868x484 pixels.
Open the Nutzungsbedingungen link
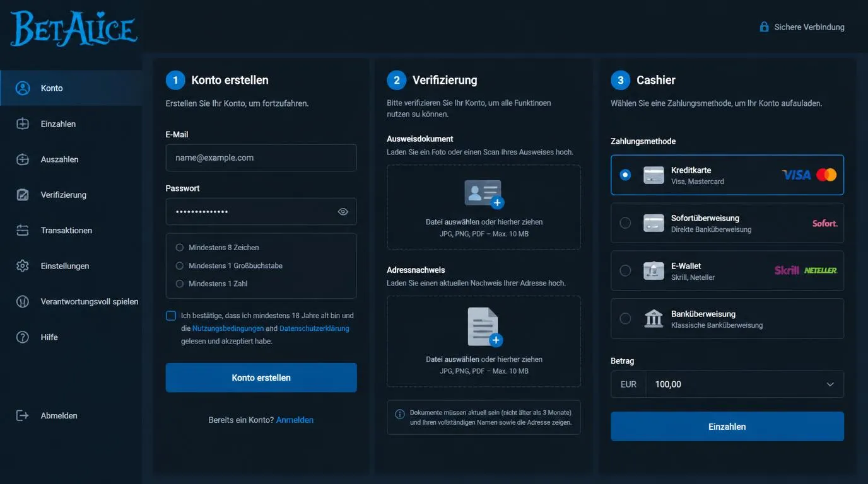228,328
